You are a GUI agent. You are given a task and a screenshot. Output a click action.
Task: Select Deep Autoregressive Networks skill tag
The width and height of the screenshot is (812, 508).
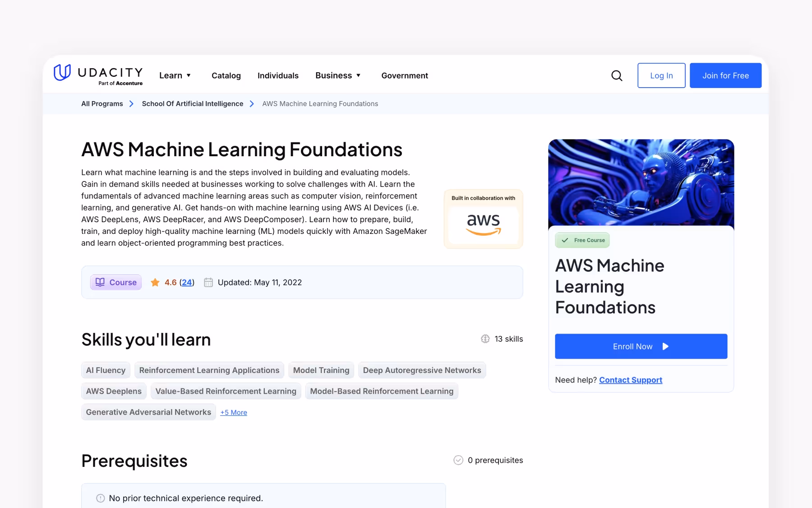click(422, 370)
